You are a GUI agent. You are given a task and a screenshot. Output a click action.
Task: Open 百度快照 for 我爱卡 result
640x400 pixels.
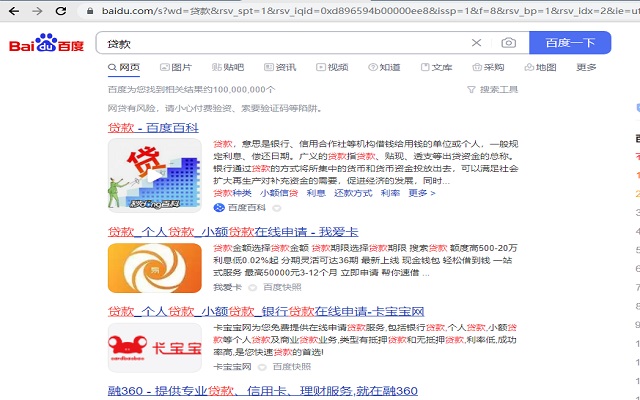tap(282, 287)
